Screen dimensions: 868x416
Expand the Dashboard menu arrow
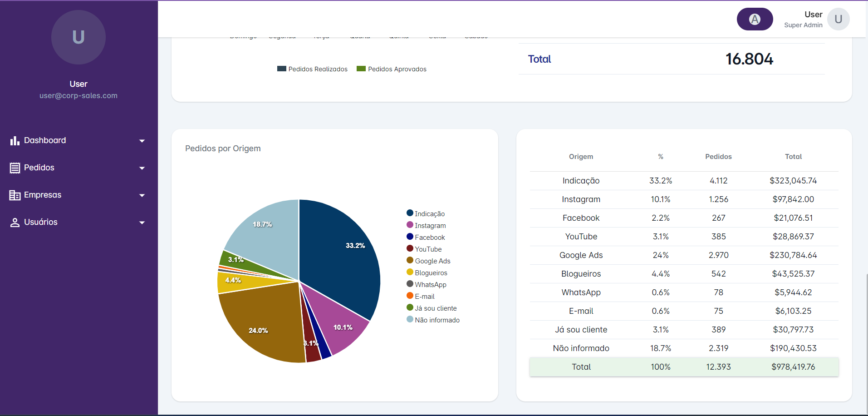pyautogui.click(x=142, y=141)
